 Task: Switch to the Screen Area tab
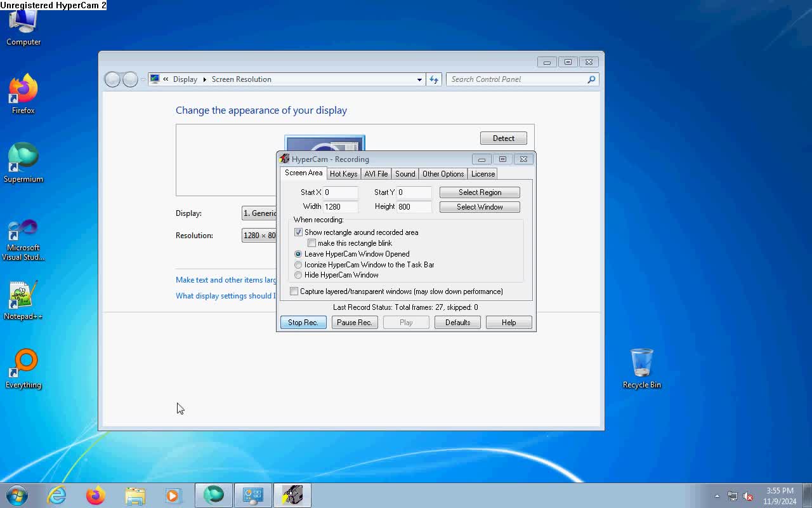pos(303,173)
